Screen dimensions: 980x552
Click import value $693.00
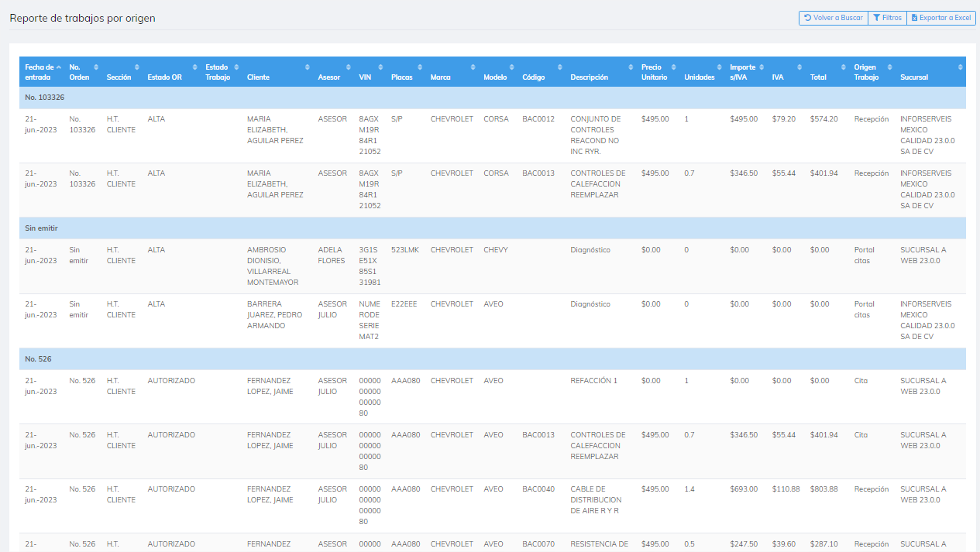point(744,489)
